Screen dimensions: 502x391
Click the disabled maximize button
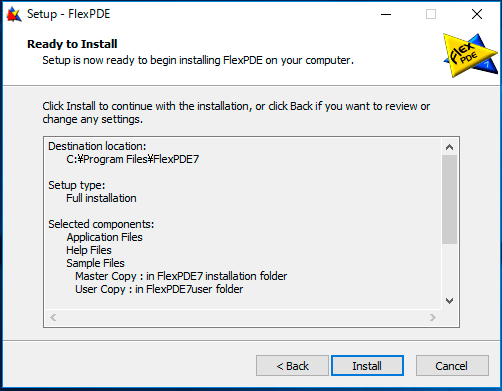click(x=431, y=14)
